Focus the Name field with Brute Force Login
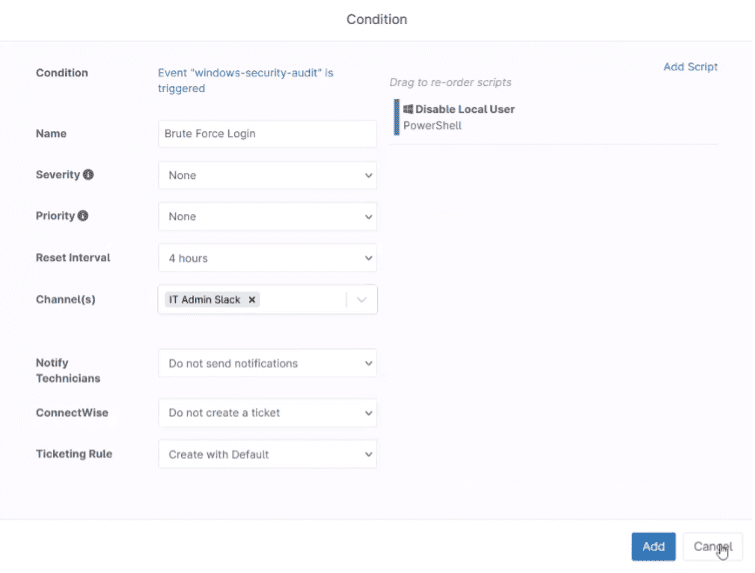The width and height of the screenshot is (755, 573). coord(268,134)
